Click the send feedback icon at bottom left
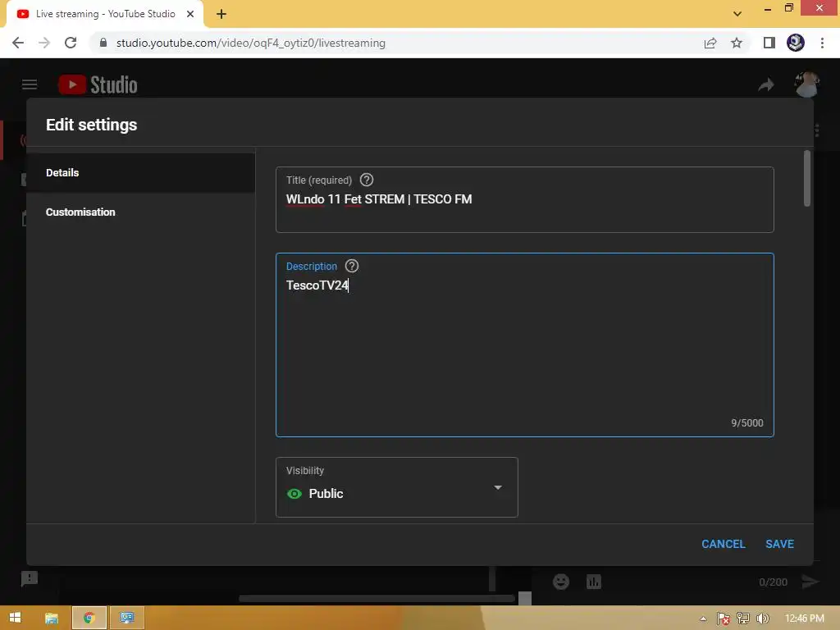840x630 pixels. (x=30, y=578)
